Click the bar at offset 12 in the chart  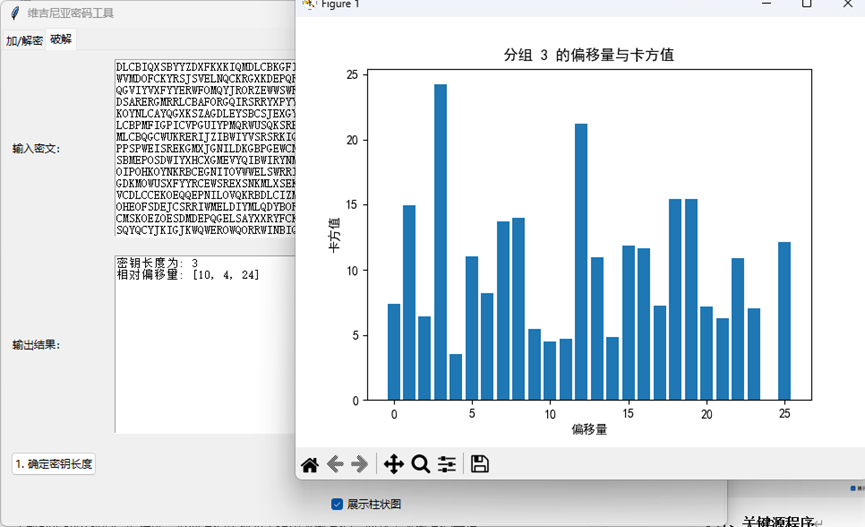click(581, 262)
